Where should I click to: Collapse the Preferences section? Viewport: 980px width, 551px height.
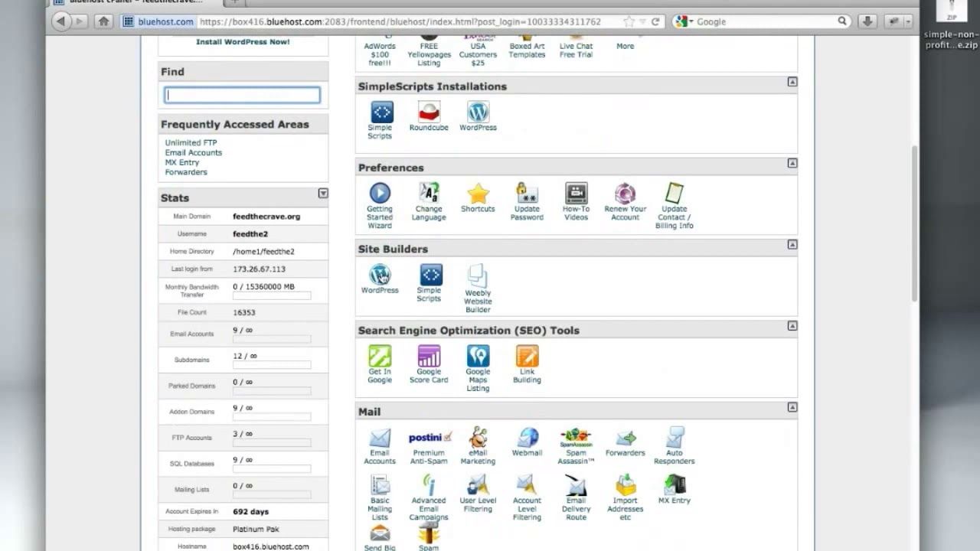(x=792, y=163)
